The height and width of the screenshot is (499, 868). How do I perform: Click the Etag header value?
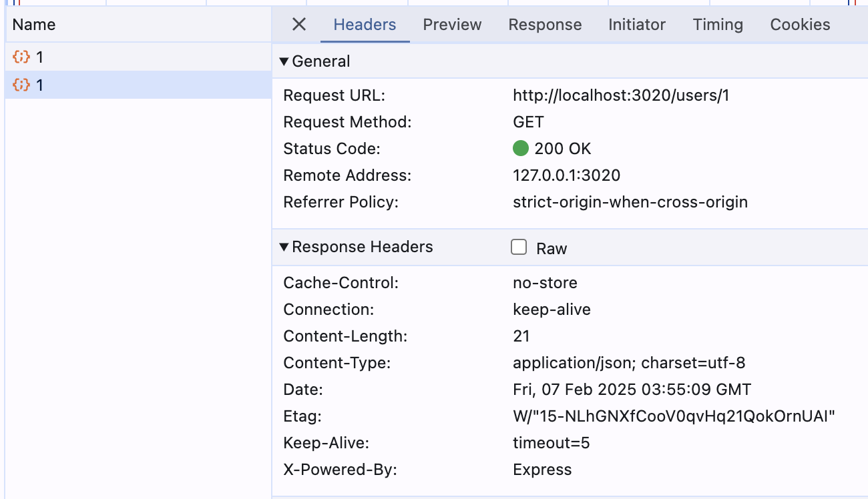(x=674, y=416)
